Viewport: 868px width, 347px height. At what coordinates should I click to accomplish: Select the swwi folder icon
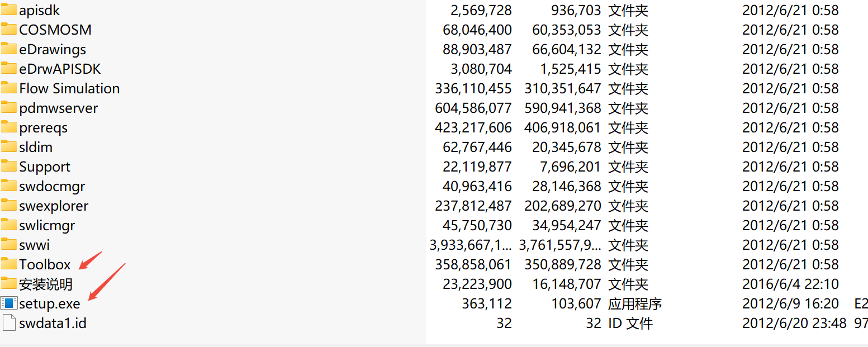tap(9, 244)
